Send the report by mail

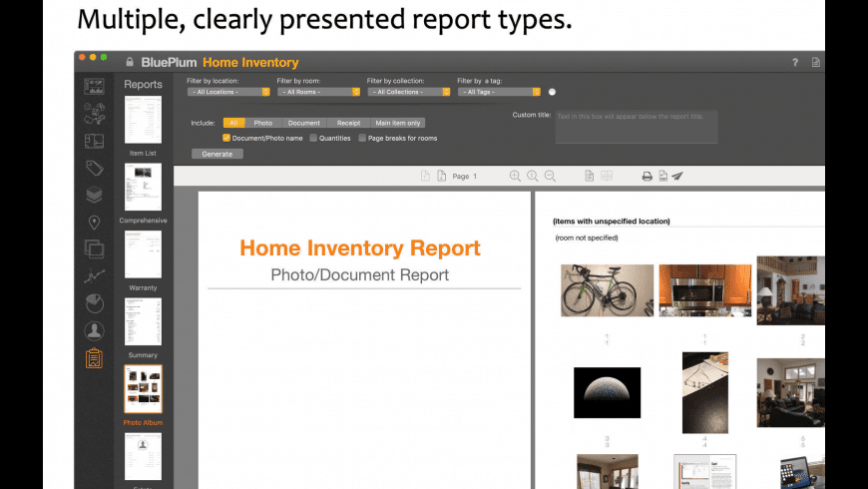pyautogui.click(x=677, y=176)
